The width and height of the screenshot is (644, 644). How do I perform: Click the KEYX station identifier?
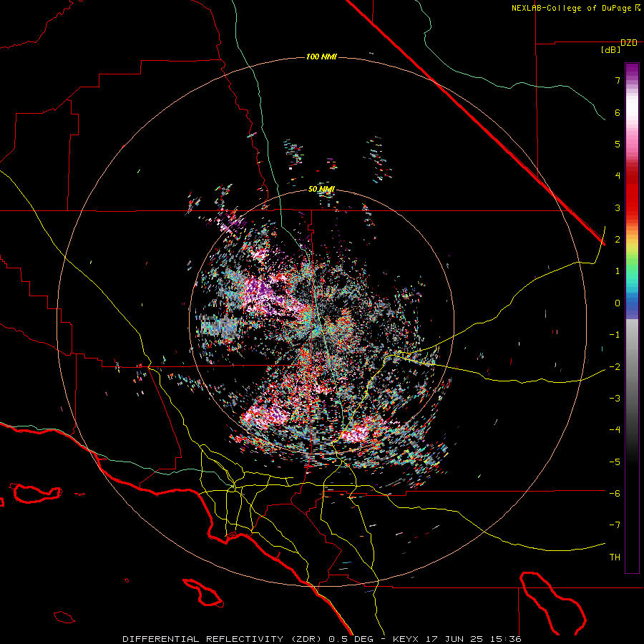tap(406, 639)
